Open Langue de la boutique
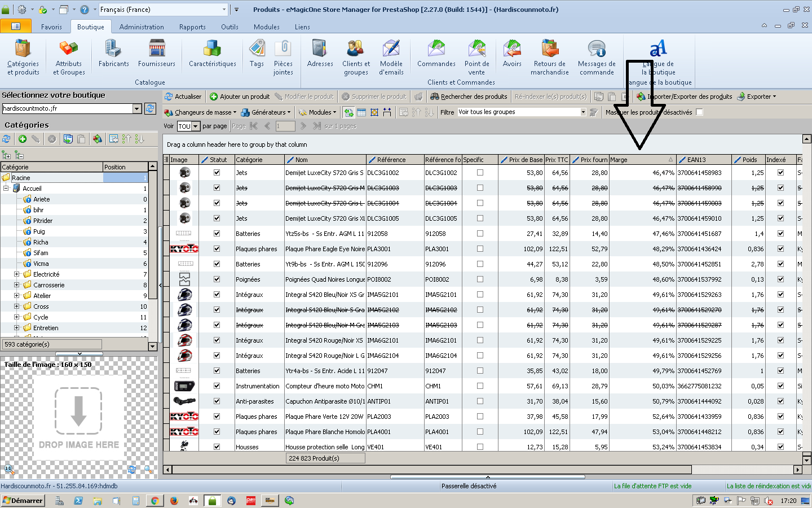This screenshot has height=508, width=812. (658, 58)
